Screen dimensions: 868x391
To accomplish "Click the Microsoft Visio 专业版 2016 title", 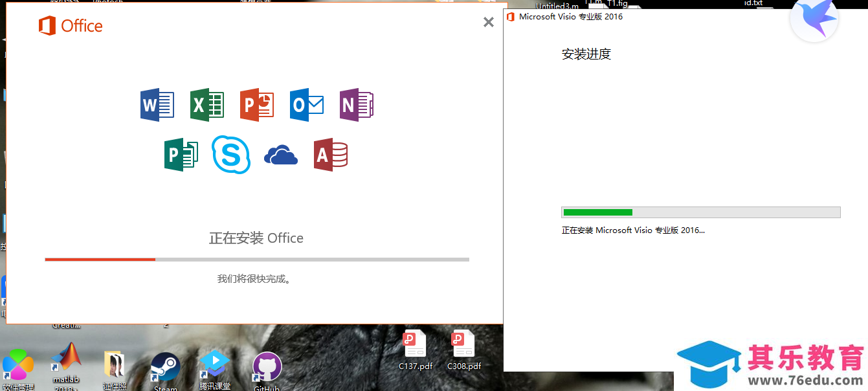I will pos(571,17).
